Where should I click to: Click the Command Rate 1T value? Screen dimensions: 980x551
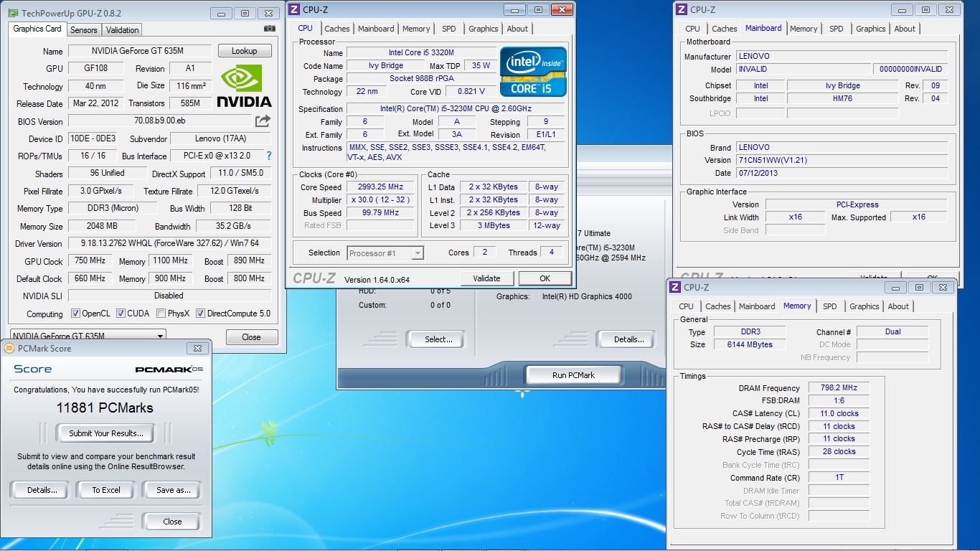click(839, 477)
